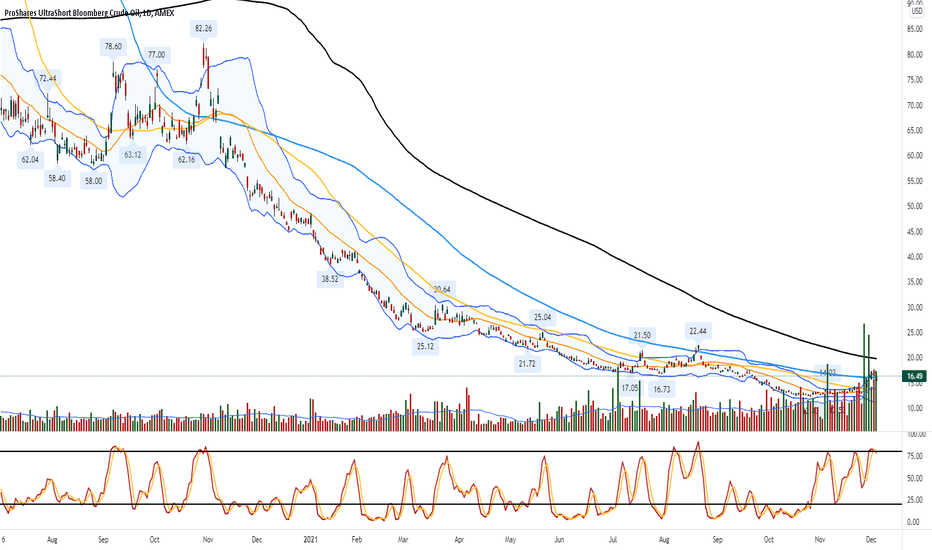Click the Apr time axis label
The width and height of the screenshot is (932, 550).
point(459,540)
